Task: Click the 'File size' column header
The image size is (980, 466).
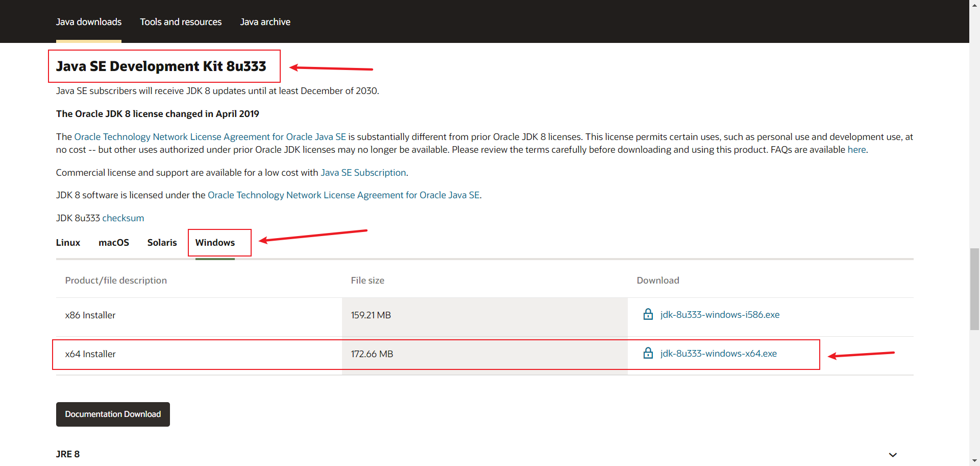Action: 367,281
